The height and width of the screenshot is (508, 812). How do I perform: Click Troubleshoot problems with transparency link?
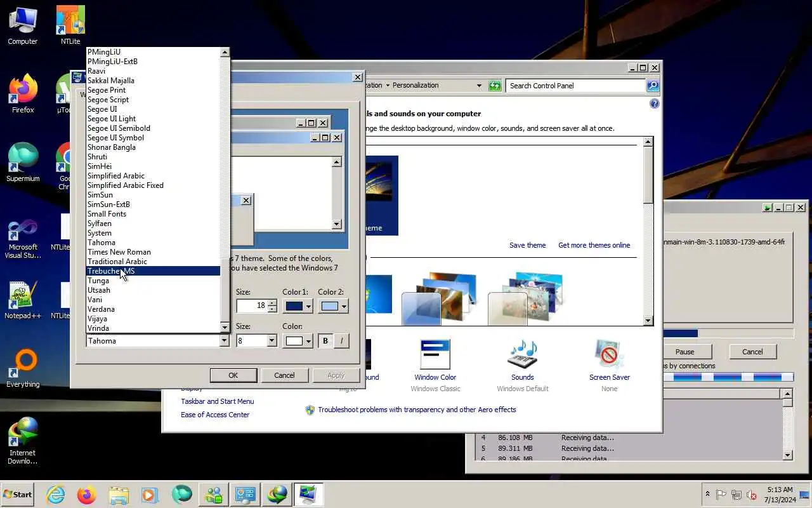(x=417, y=410)
